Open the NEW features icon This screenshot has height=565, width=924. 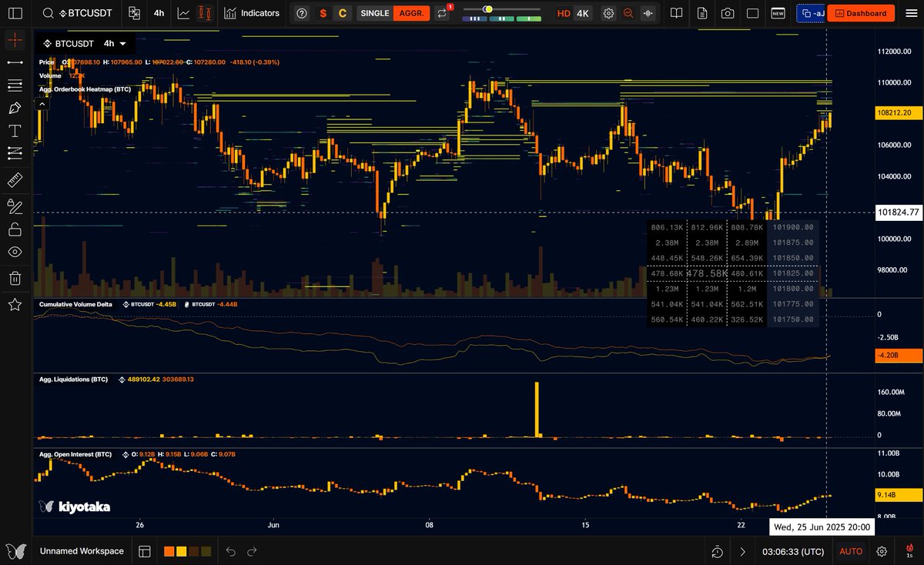[778, 13]
